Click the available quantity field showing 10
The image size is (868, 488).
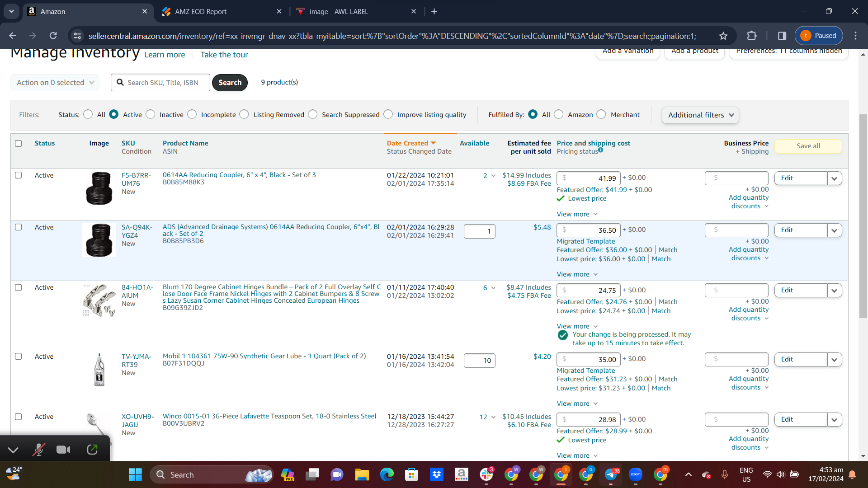click(480, 361)
